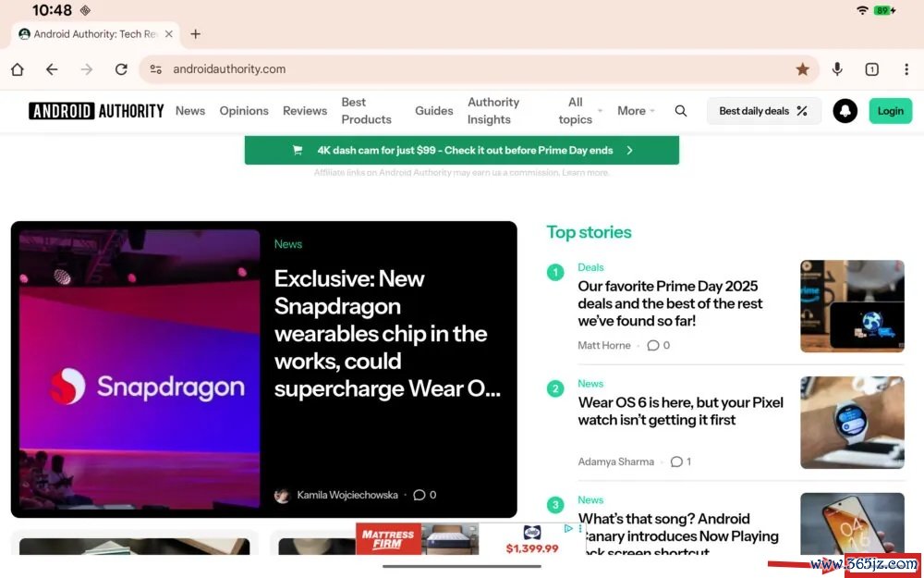Screen dimensions: 924x578
Task: Open Wear OS 6 is here story
Action: coord(681,412)
